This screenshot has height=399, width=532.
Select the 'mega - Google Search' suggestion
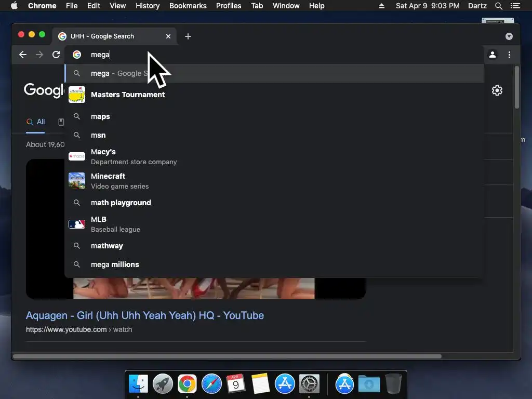pyautogui.click(x=274, y=73)
